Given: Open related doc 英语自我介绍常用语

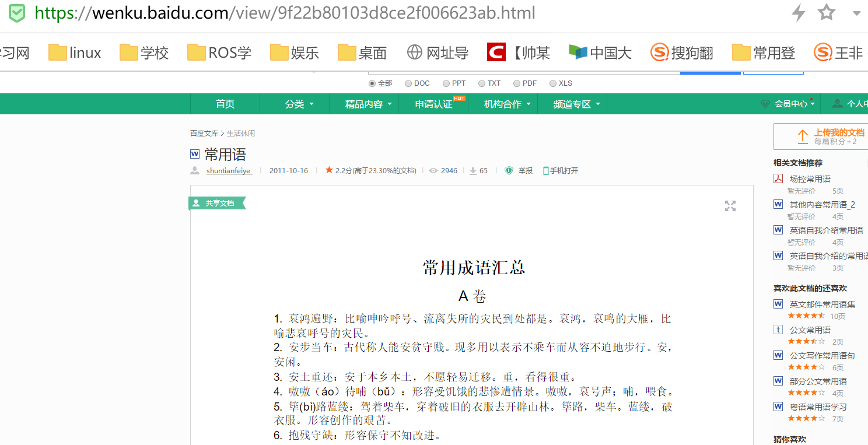Looking at the screenshot, I should tap(827, 230).
